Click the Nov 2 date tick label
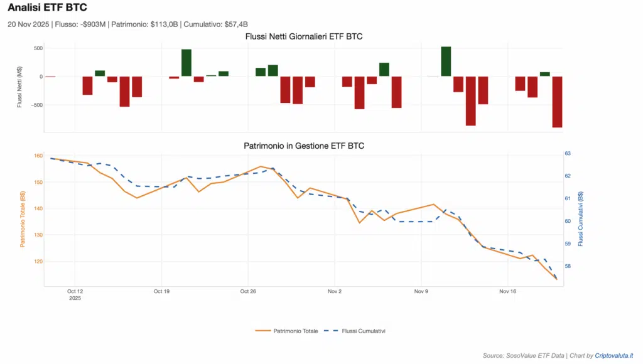Screen dimensions: 643x364 click(335, 291)
